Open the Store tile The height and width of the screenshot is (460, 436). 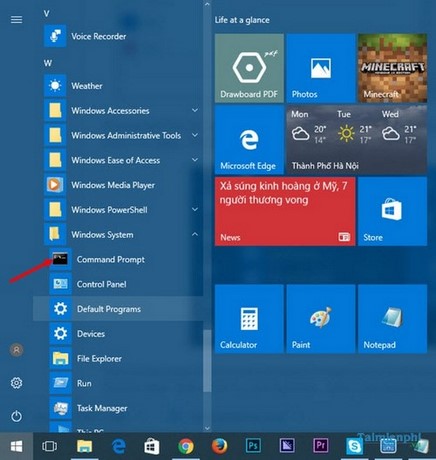tap(392, 211)
